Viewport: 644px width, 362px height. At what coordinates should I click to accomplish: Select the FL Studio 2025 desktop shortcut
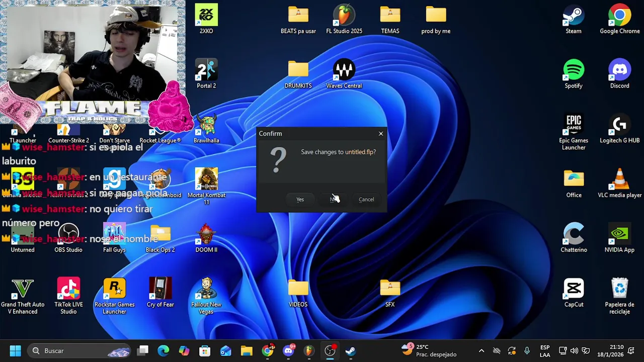click(344, 19)
